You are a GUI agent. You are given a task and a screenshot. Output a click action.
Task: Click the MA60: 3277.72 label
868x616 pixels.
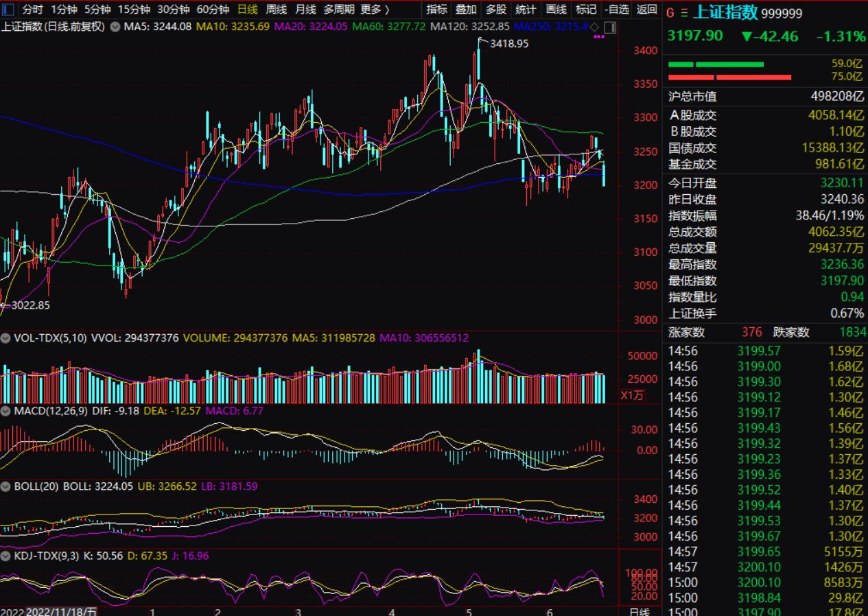pyautogui.click(x=388, y=27)
